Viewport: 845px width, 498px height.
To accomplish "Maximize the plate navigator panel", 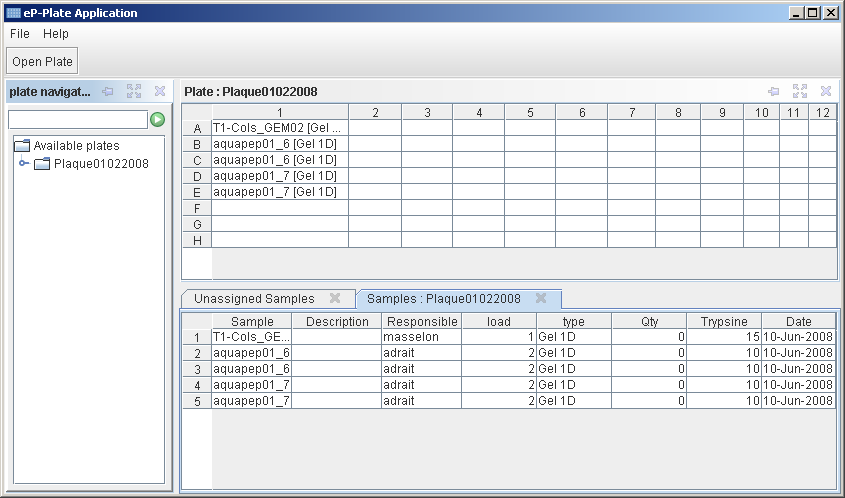I will (x=134, y=91).
